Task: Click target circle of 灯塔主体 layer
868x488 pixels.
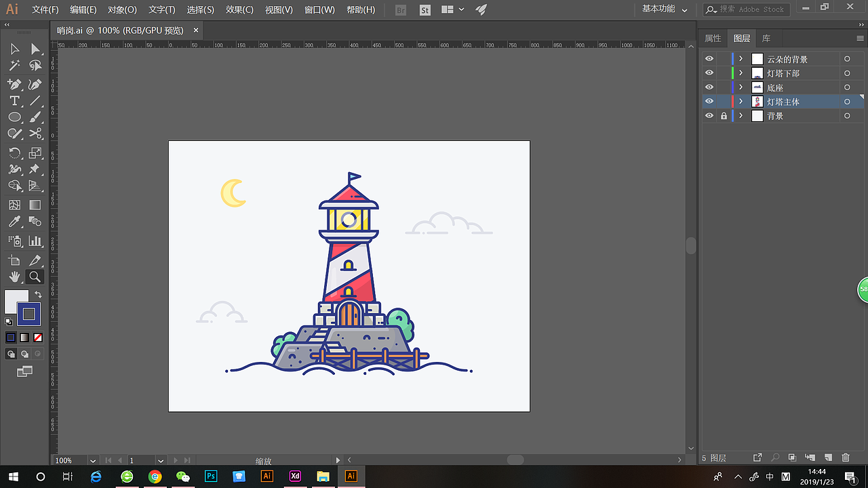Action: 847,102
